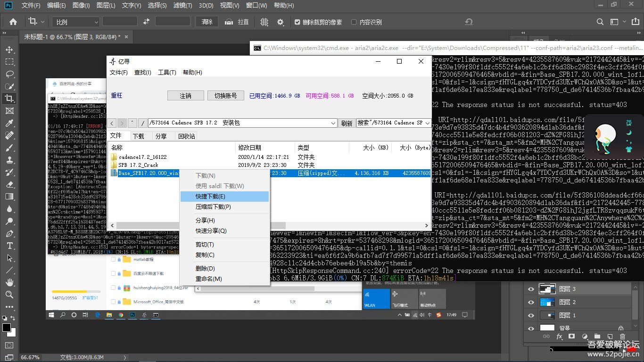
Task: Open 比例 crop ratio dropdown
Action: click(76, 22)
